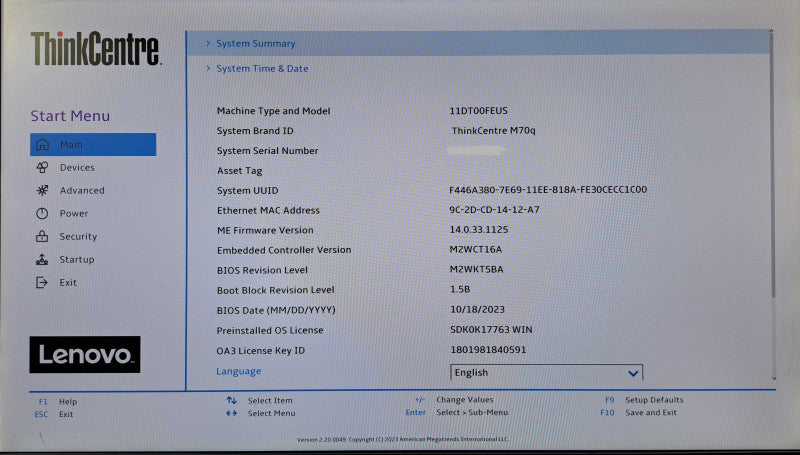The width and height of the screenshot is (800, 455).
Task: Click the up-down arrows Select Item icon
Action: pos(232,400)
